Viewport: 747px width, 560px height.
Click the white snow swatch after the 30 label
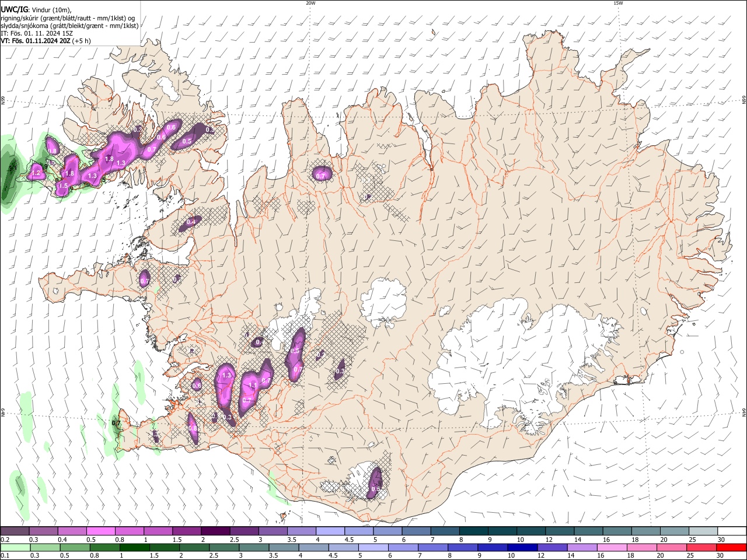(x=732, y=531)
